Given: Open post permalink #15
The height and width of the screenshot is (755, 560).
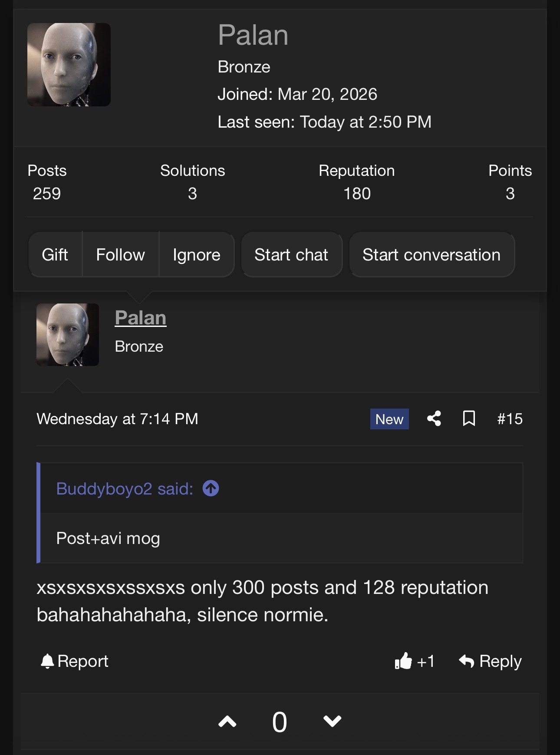Looking at the screenshot, I should [509, 419].
